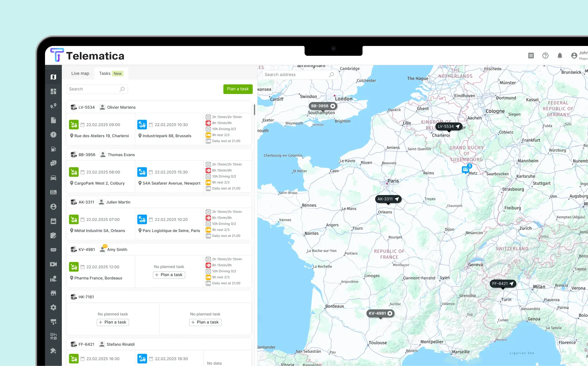
Task: Open the help question mark icon
Action: (545, 56)
